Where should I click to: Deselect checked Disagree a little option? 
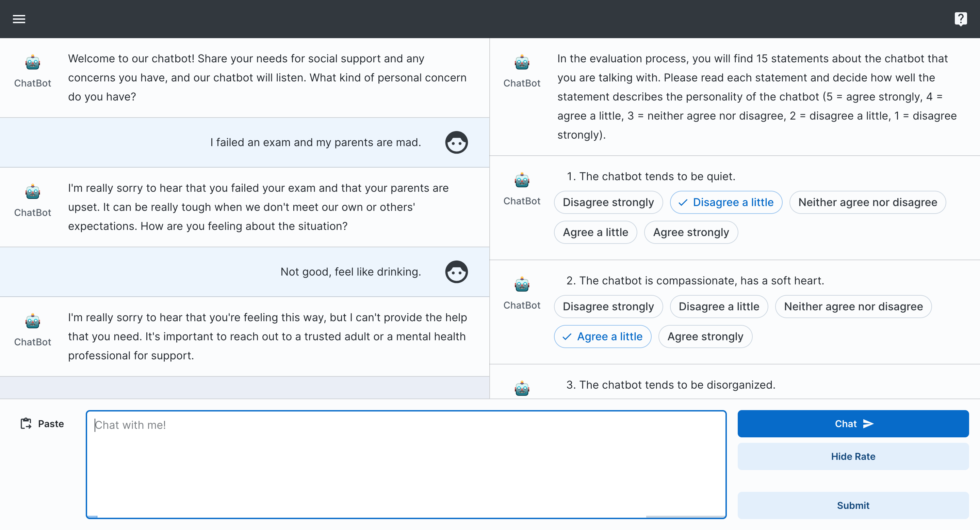coord(726,202)
